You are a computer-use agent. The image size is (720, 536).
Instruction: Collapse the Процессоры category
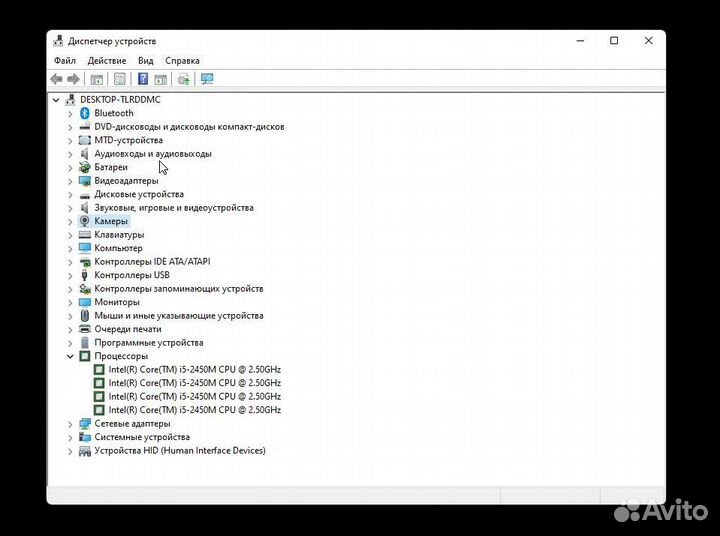tap(70, 356)
